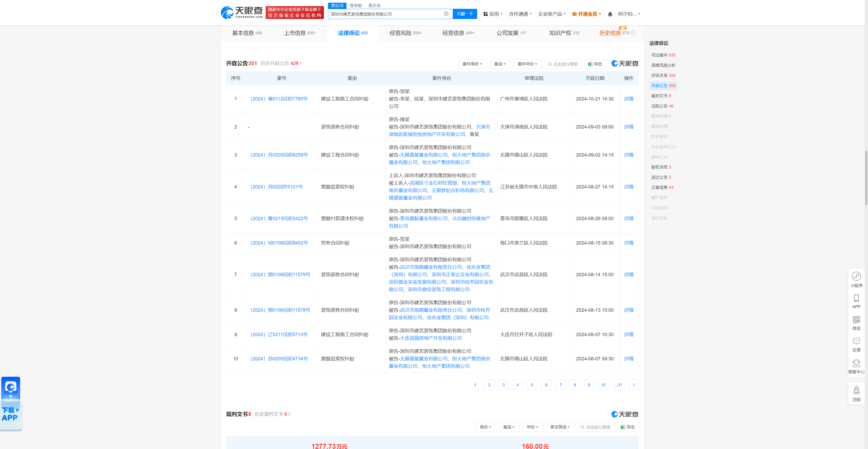Expand 更多筛选 dropdown
868x449 pixels.
(560, 427)
